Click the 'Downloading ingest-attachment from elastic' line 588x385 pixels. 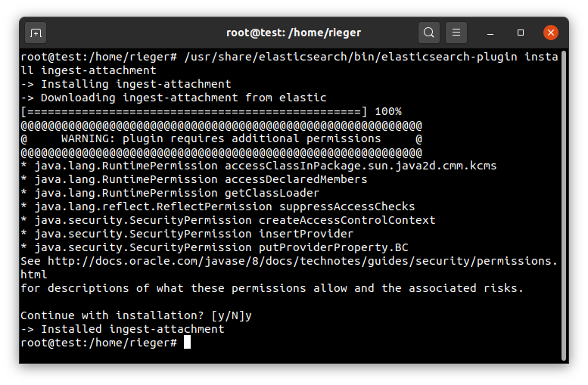(x=173, y=98)
